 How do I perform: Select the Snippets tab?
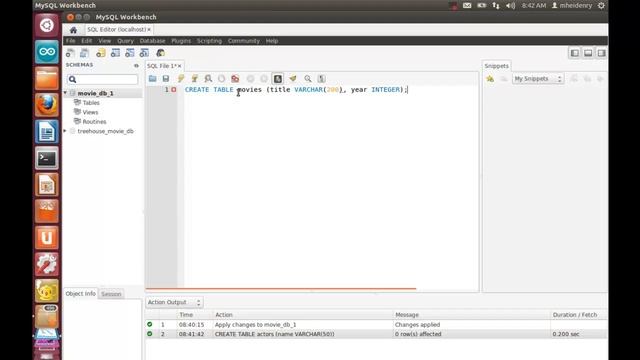tap(496, 66)
